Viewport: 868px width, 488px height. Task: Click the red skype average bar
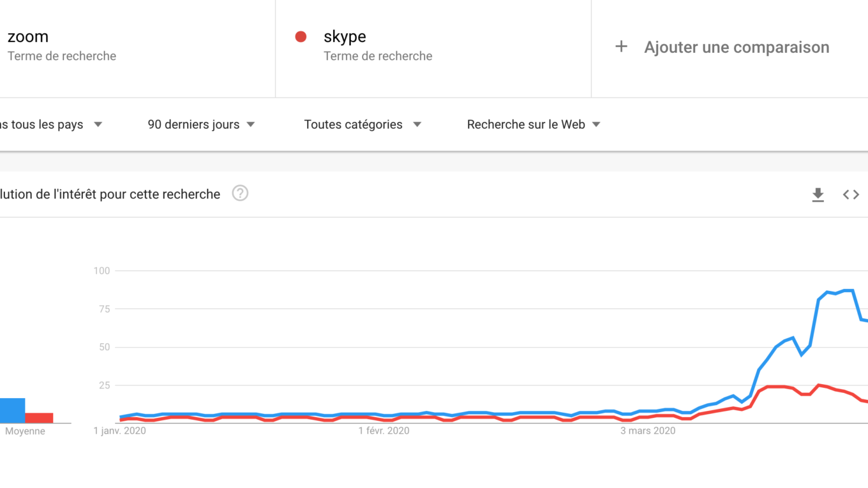click(x=39, y=418)
